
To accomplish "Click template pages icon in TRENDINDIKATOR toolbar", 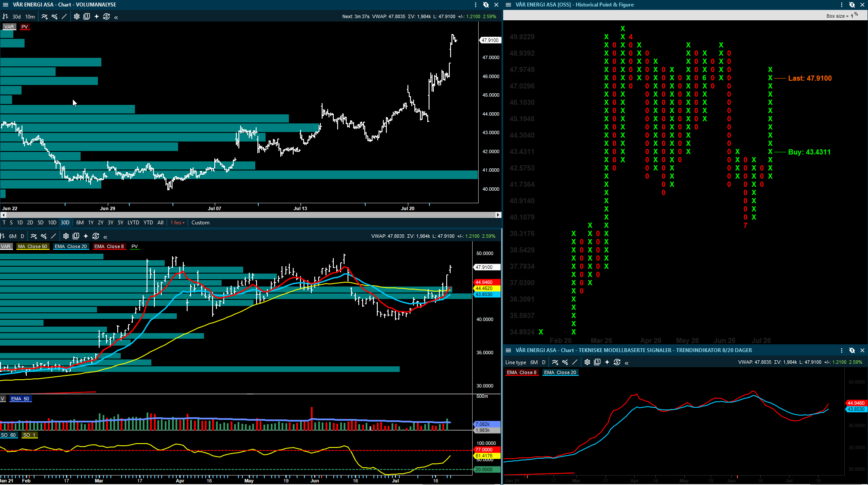I will pos(597,362).
